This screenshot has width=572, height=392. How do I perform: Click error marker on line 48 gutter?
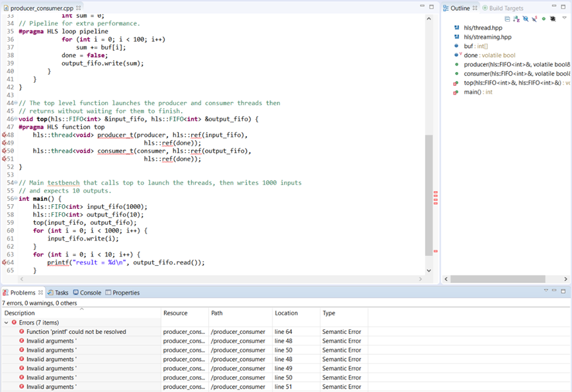coord(4,135)
